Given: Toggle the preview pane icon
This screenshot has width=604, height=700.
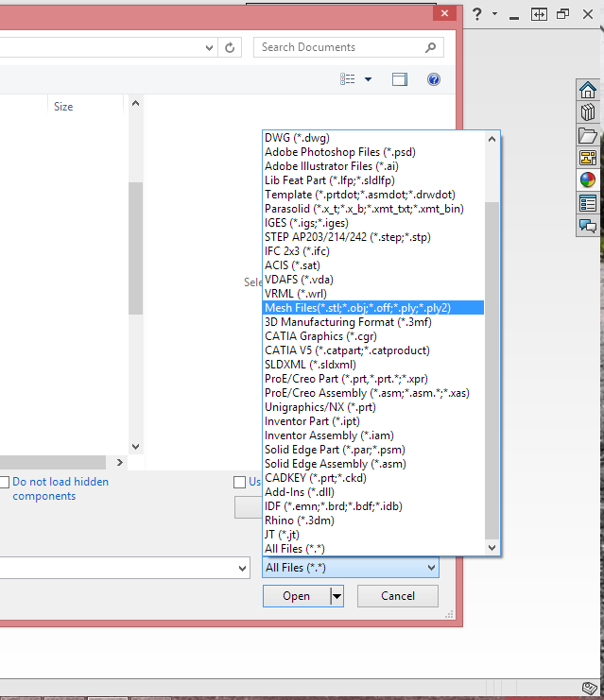Looking at the screenshot, I should pos(400,79).
